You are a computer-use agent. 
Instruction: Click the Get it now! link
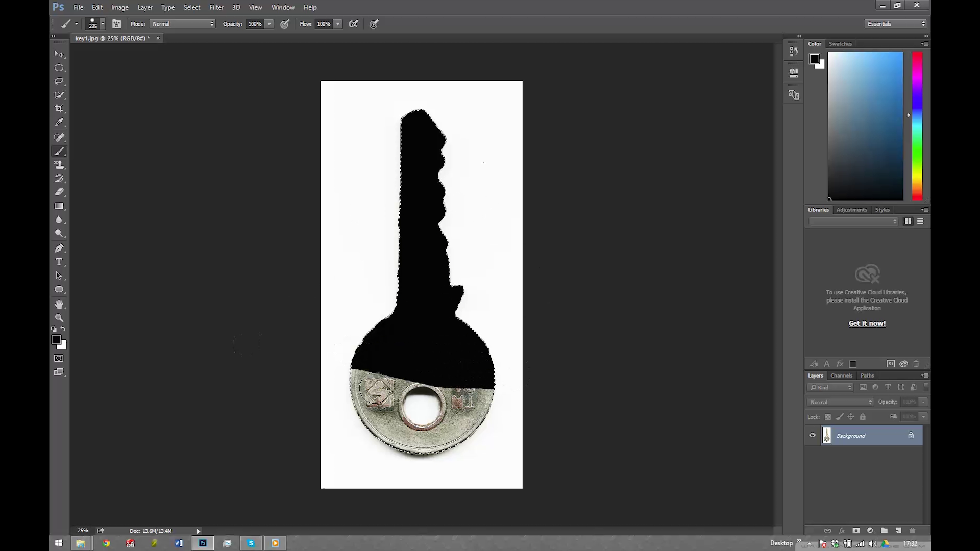click(867, 323)
